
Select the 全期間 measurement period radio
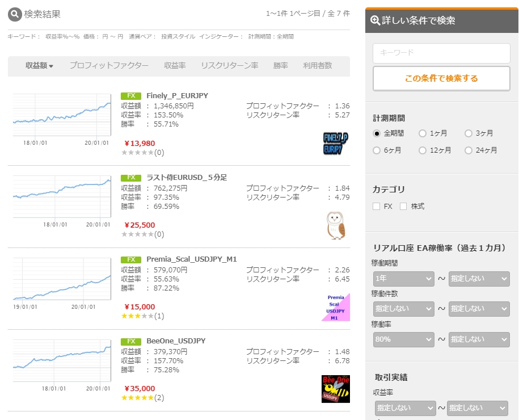pos(377,133)
